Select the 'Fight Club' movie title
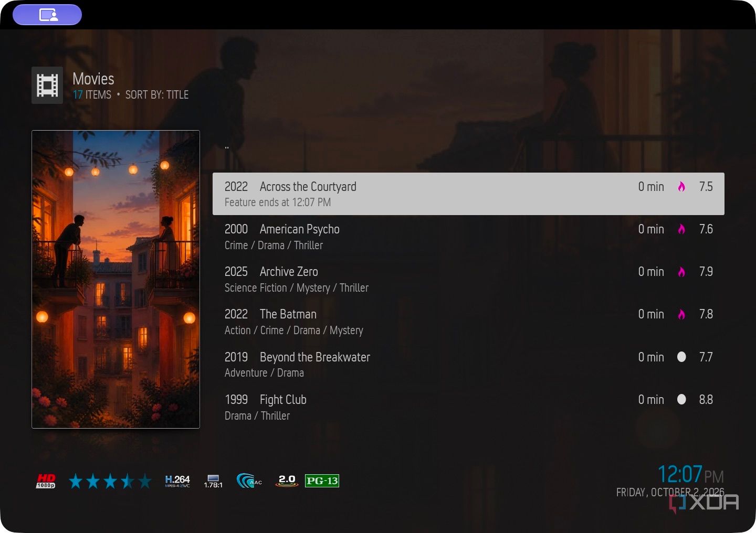This screenshot has height=533, width=756. [283, 400]
